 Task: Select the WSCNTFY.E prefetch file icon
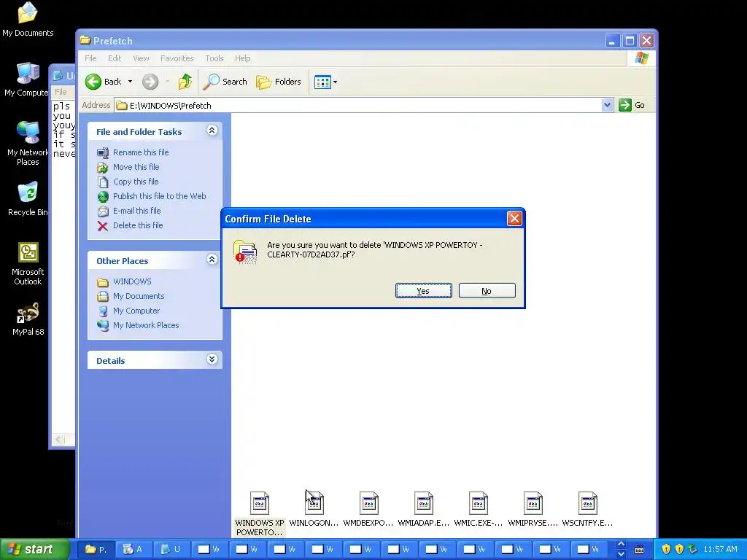588,503
